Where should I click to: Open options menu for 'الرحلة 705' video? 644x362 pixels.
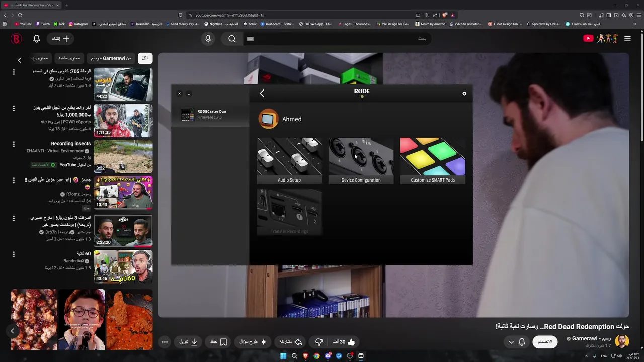[x=14, y=72]
